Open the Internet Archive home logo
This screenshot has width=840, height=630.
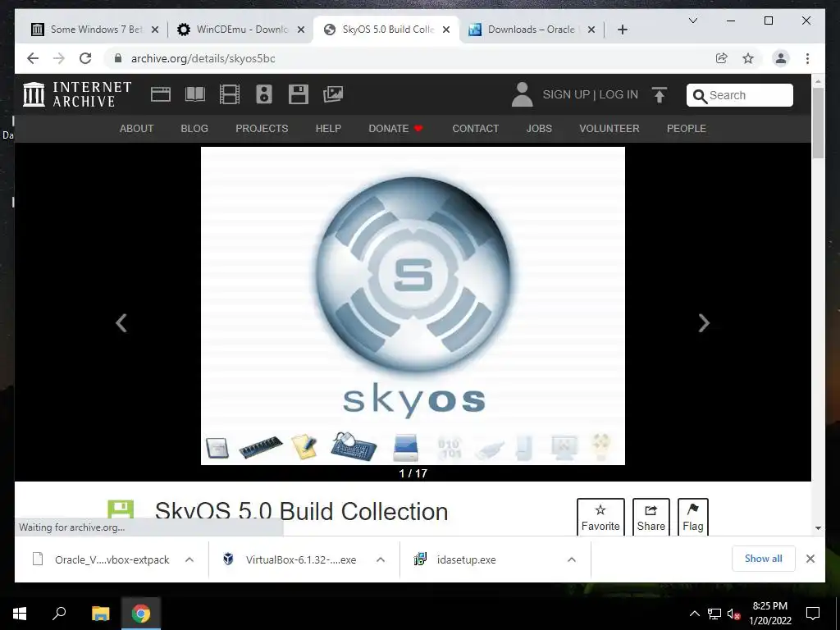pyautogui.click(x=77, y=94)
